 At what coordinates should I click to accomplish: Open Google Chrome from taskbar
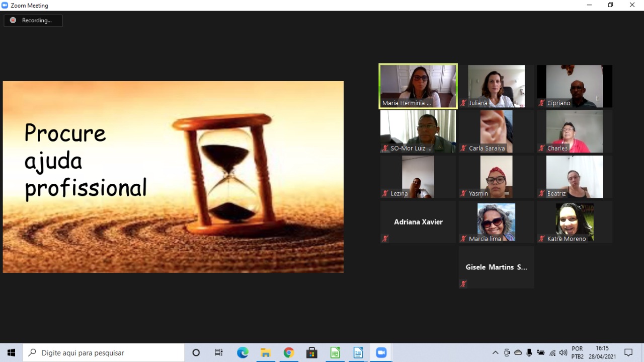(x=289, y=352)
